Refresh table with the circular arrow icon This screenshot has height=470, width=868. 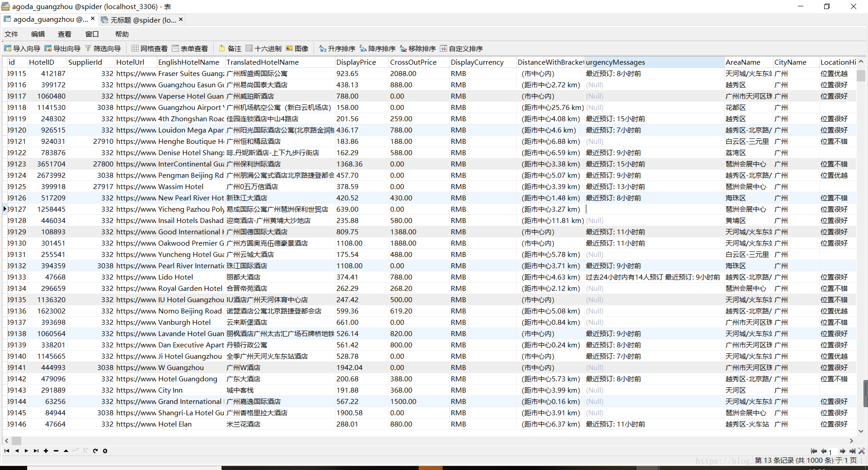coord(95,451)
